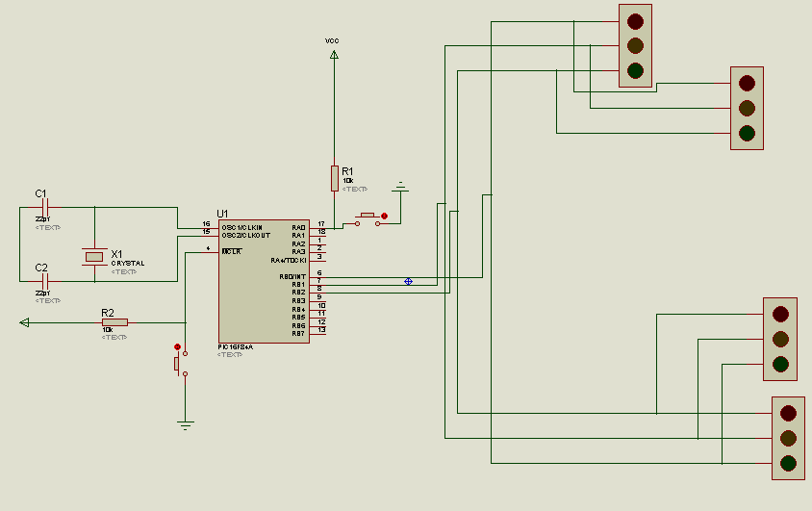
Task: Select the C2 capacitor symbol
Action: 45,282
